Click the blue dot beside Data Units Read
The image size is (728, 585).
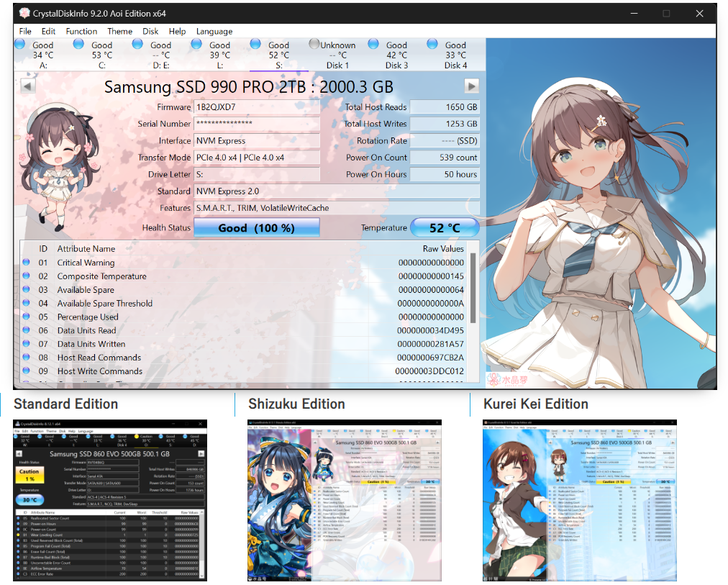coord(27,330)
